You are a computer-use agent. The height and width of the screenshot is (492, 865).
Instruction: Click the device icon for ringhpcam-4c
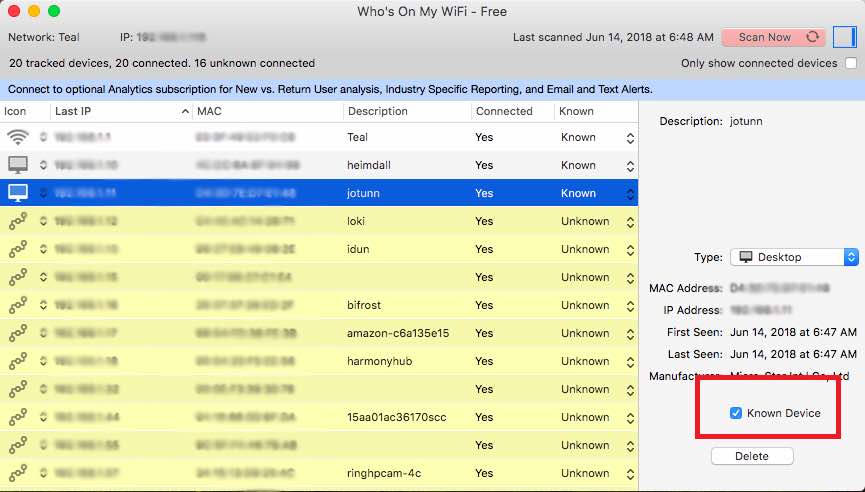18,473
